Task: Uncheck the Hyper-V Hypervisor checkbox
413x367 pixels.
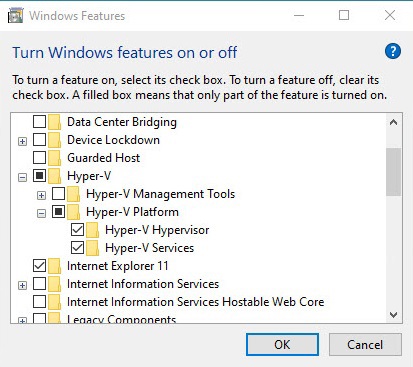Action: [77, 230]
